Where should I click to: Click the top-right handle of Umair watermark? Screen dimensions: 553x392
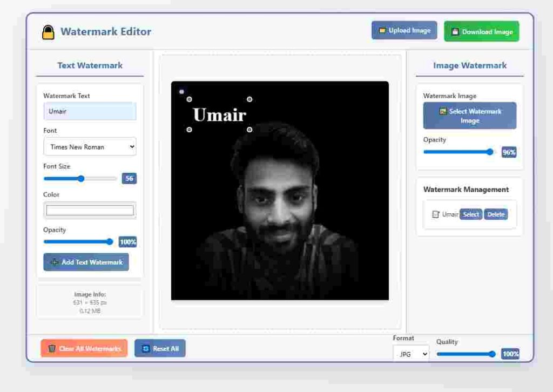tap(249, 99)
